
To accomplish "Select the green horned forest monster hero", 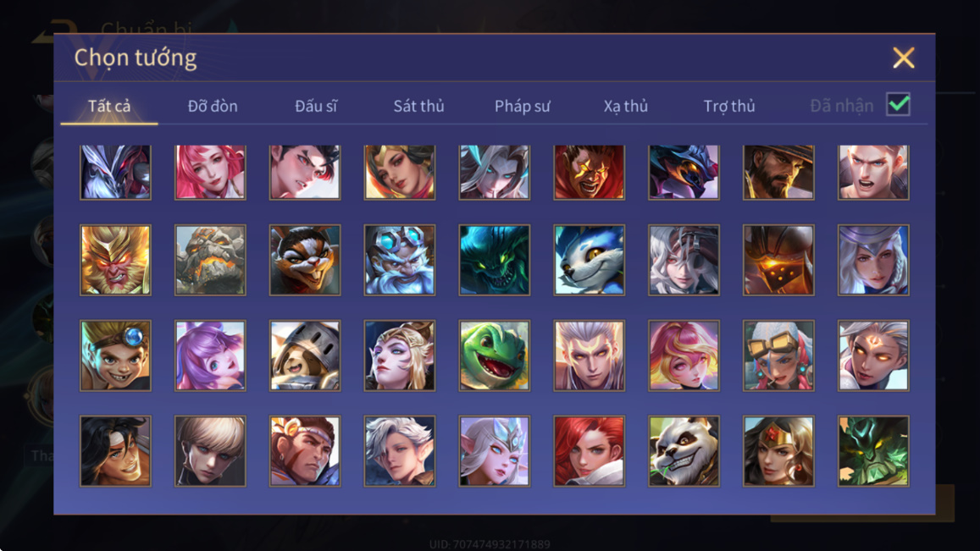I will [873, 451].
